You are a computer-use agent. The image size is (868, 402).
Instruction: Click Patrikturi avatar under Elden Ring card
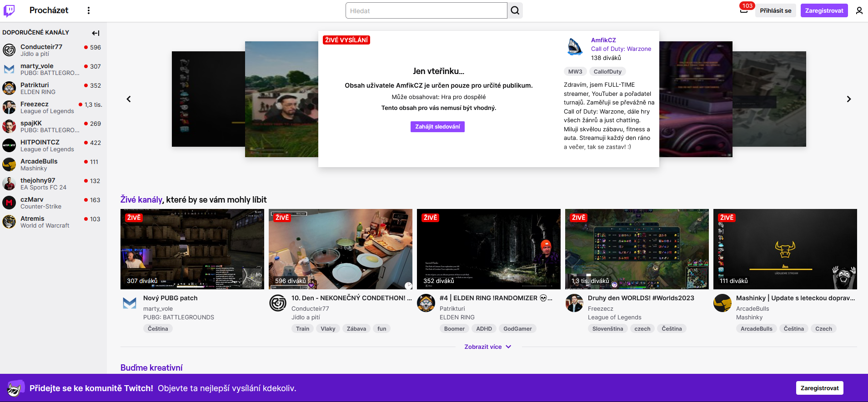pos(426,303)
